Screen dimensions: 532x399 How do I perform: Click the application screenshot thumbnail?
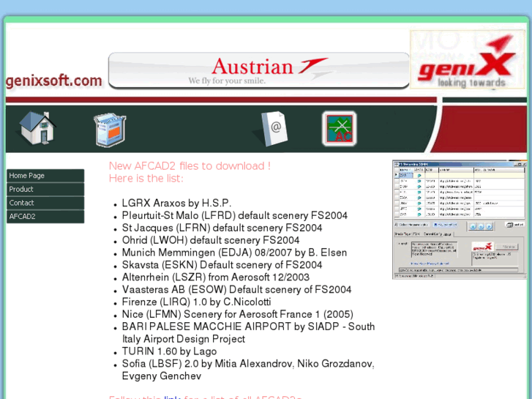(459, 220)
